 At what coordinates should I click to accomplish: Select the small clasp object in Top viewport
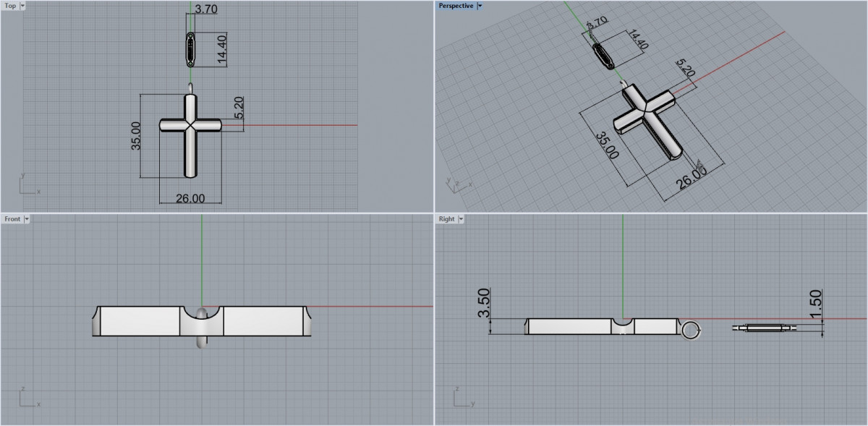(190, 50)
